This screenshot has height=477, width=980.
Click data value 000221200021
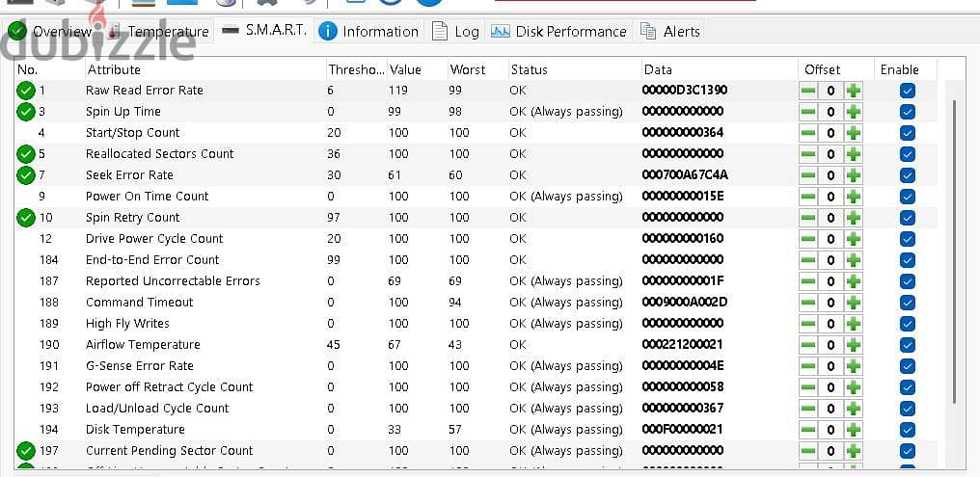(683, 345)
